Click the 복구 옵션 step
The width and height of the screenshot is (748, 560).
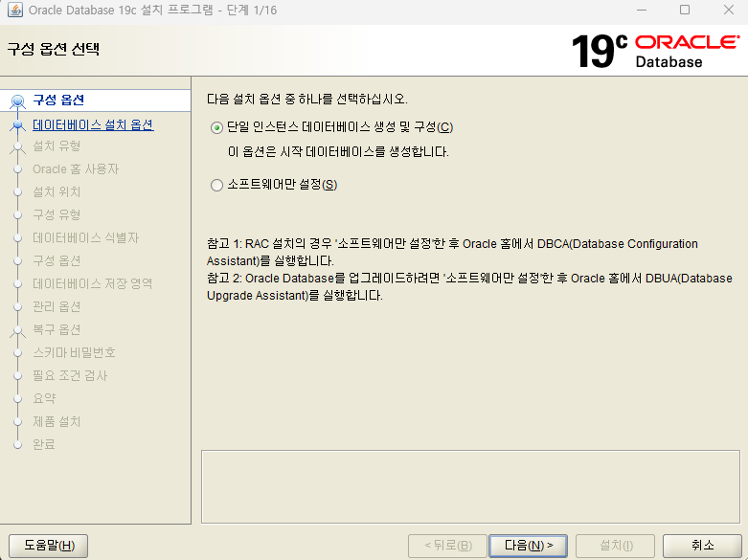point(57,329)
